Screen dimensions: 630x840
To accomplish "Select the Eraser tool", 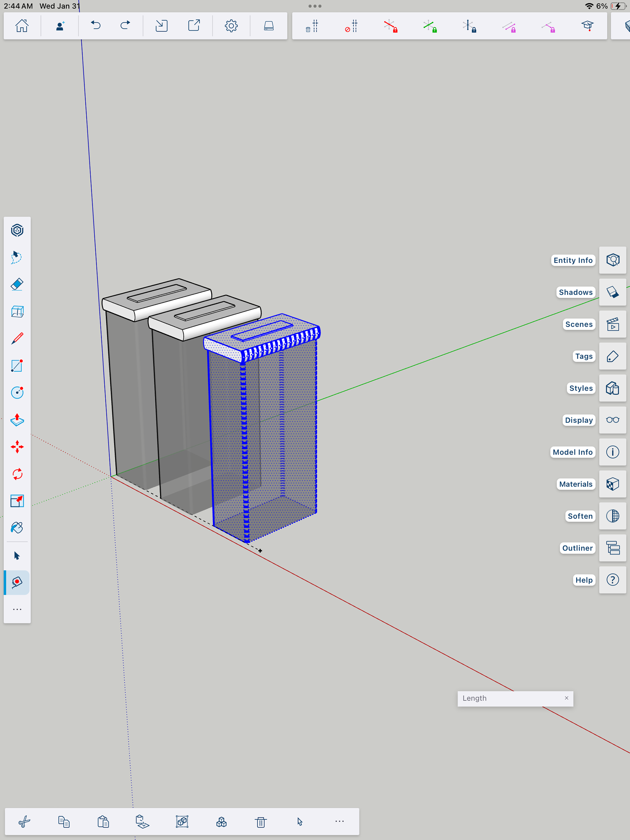I will [x=17, y=284].
